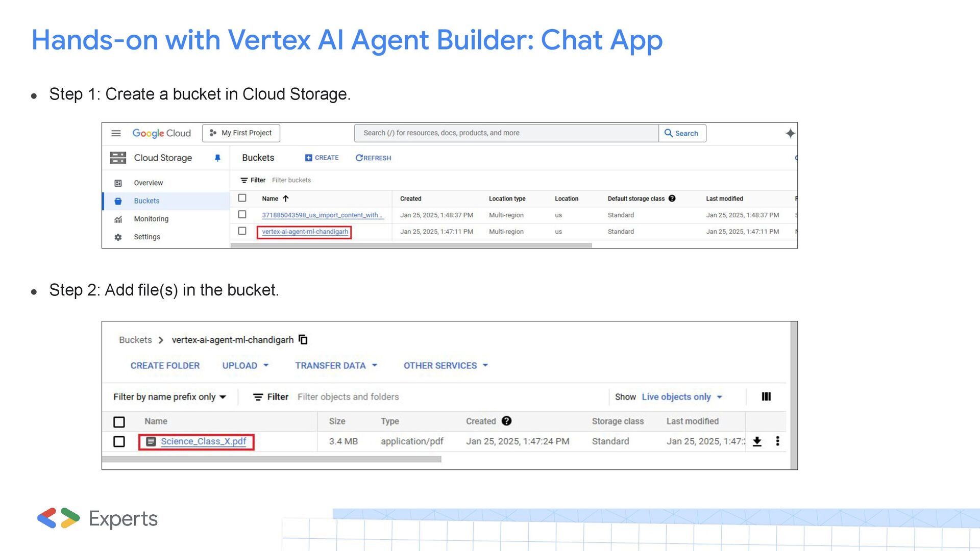Select checkbox for 371885043598_us_import bucket
This screenshot has width=980, height=551.
click(x=242, y=215)
